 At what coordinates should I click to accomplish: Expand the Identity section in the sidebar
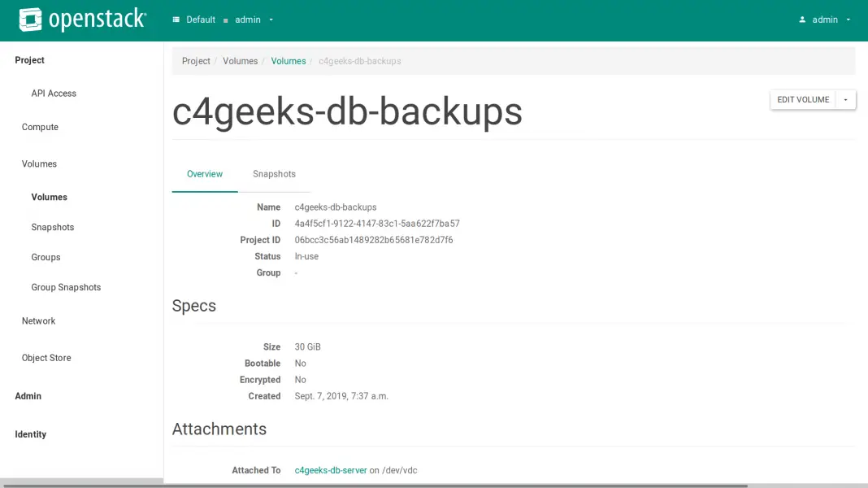coord(30,434)
